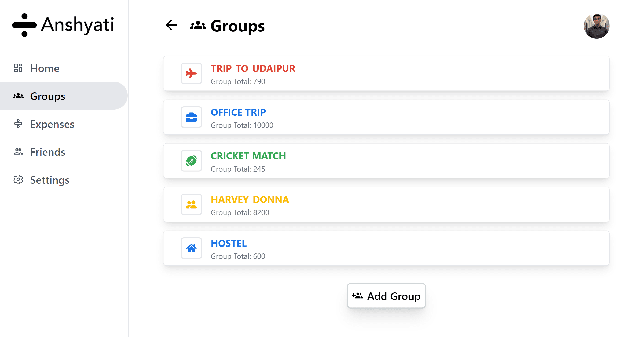The height and width of the screenshot is (337, 644).
Task: Click the groups icon beside the page title
Action: 198,26
